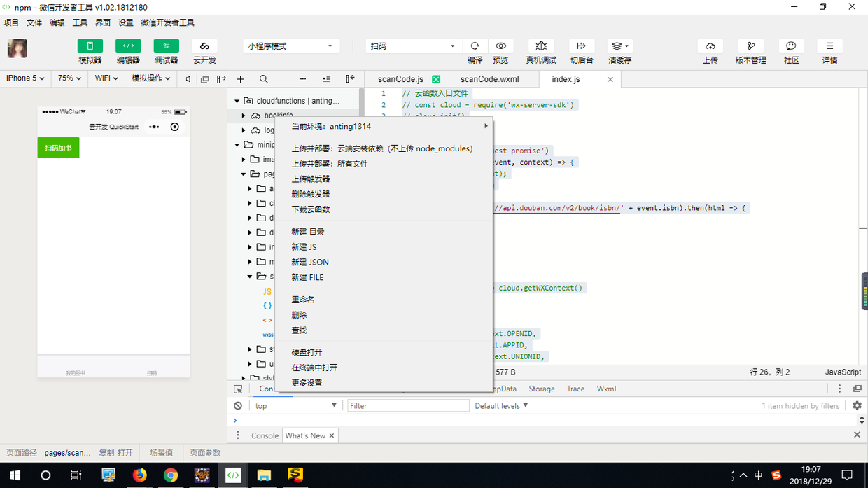
Task: Select 上传并部署：所有文件 in context menu
Action: pos(384,164)
